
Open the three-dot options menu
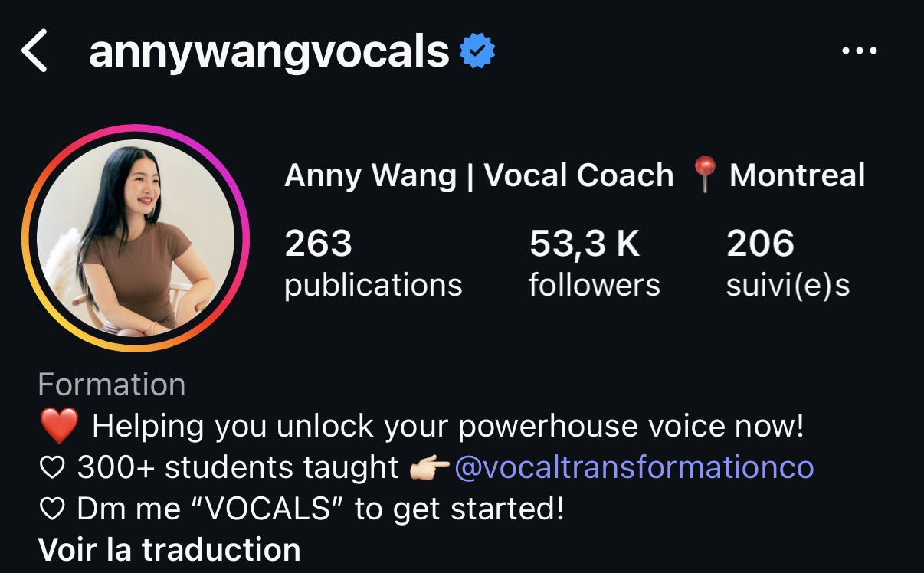tap(859, 51)
